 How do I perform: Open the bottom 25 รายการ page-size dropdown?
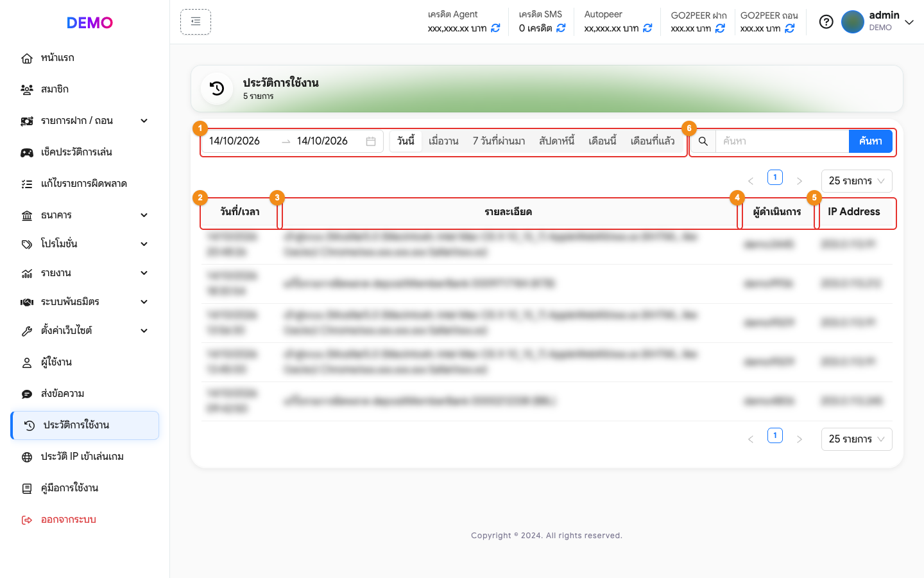pyautogui.click(x=857, y=439)
